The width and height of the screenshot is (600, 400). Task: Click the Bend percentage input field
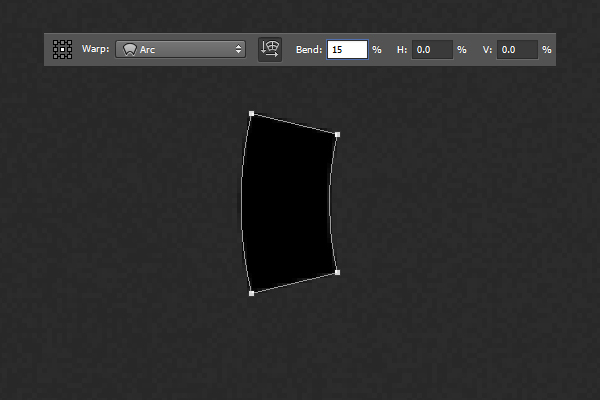tap(347, 49)
